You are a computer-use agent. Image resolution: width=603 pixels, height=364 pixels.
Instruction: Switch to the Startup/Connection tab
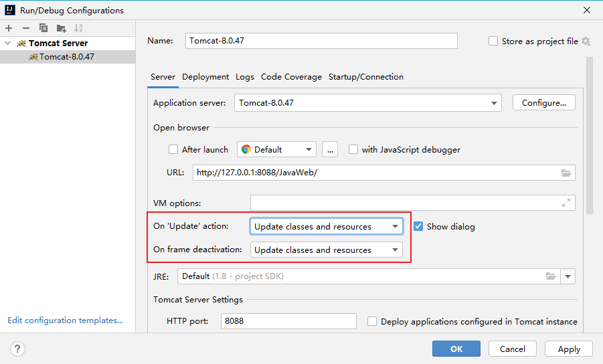(x=365, y=77)
